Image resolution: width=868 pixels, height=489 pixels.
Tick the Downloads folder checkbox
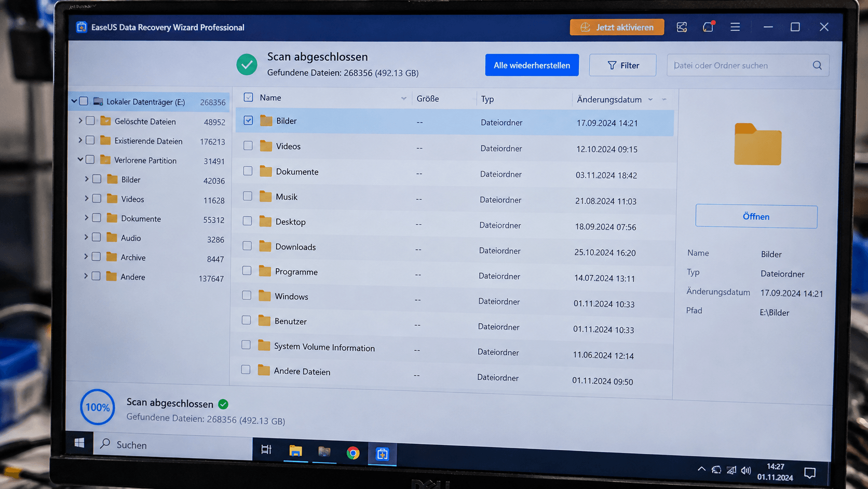[x=247, y=246]
